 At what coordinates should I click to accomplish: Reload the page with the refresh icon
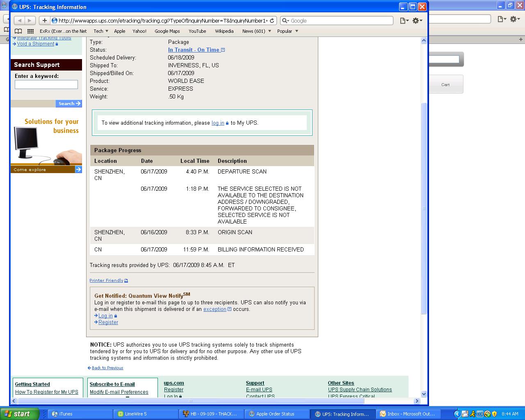click(272, 21)
